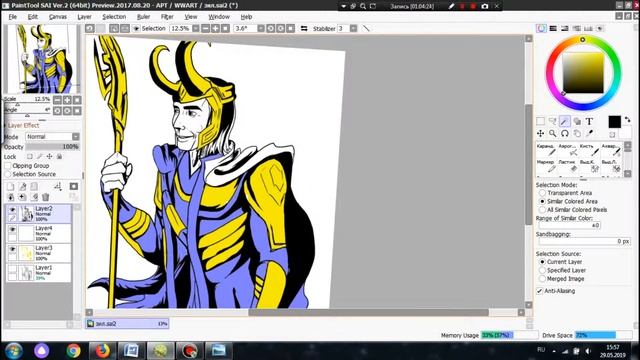This screenshot has height=360, width=640.
Task: Choose the Кисть brush preset
Action: [589, 149]
